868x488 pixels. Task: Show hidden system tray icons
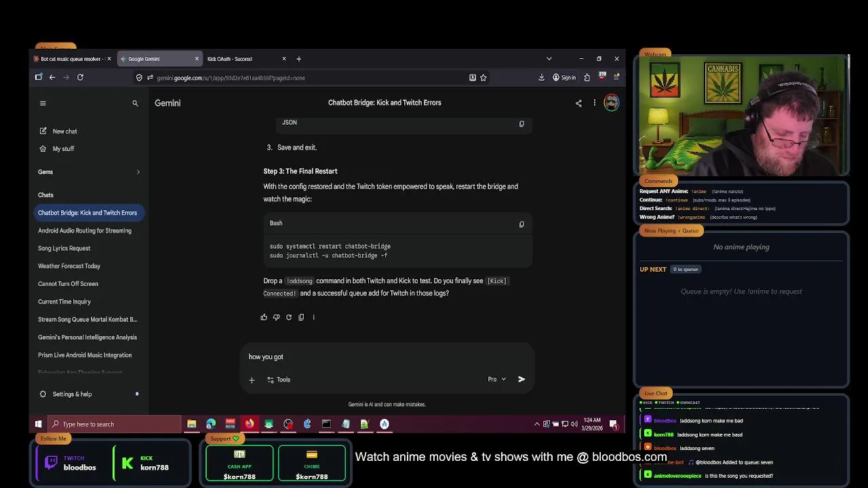537,424
